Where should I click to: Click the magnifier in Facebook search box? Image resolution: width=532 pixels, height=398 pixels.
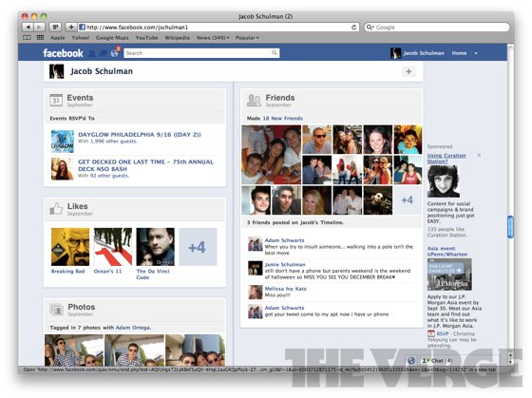click(x=275, y=53)
